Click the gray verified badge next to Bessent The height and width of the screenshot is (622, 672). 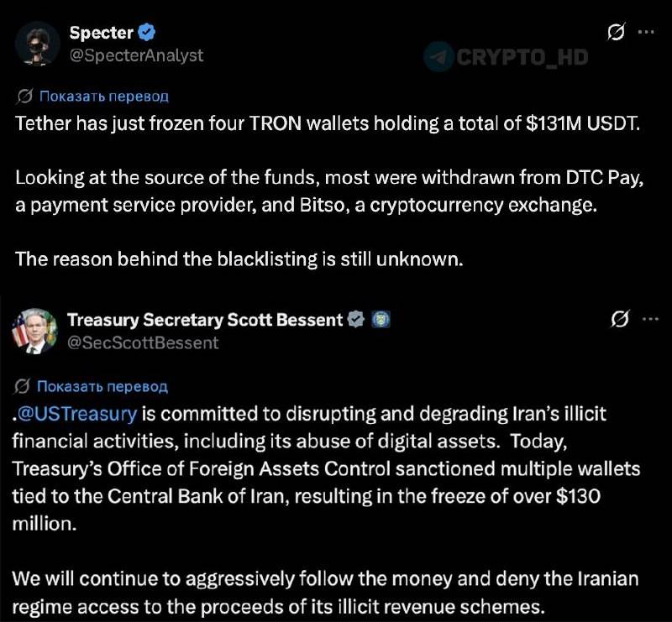tap(355, 320)
